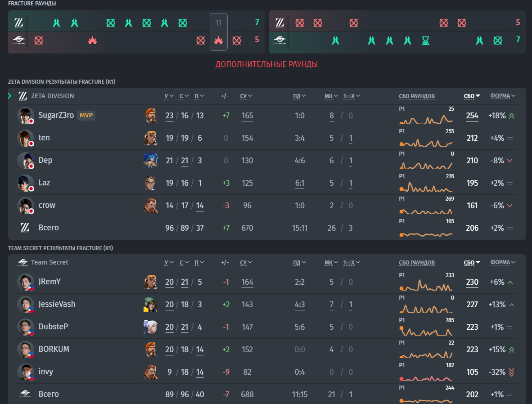Open Laz's player profile name
The height and width of the screenshot is (404, 532).
pyautogui.click(x=44, y=183)
